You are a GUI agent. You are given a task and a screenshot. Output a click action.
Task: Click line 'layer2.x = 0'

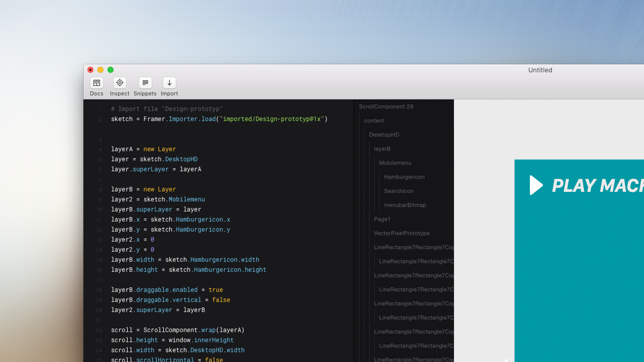pyautogui.click(x=133, y=240)
